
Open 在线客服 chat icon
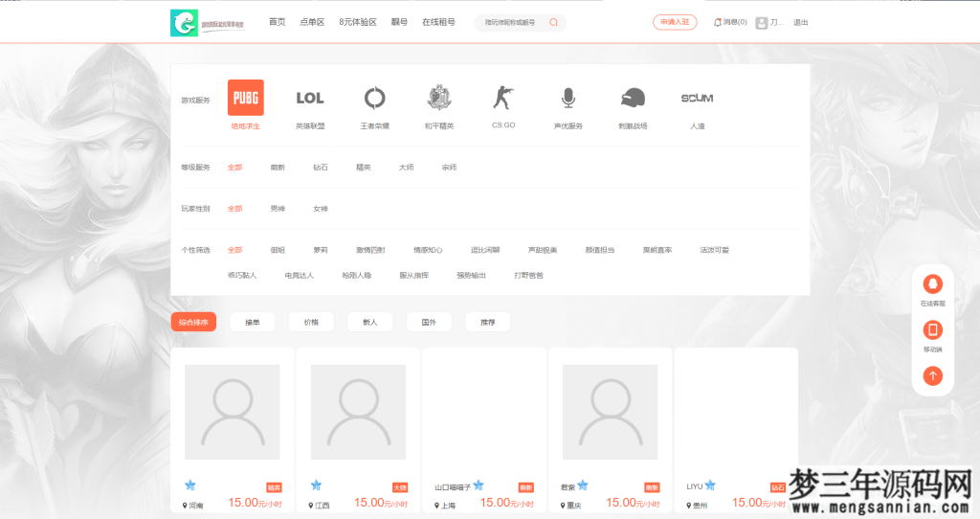coord(932,283)
